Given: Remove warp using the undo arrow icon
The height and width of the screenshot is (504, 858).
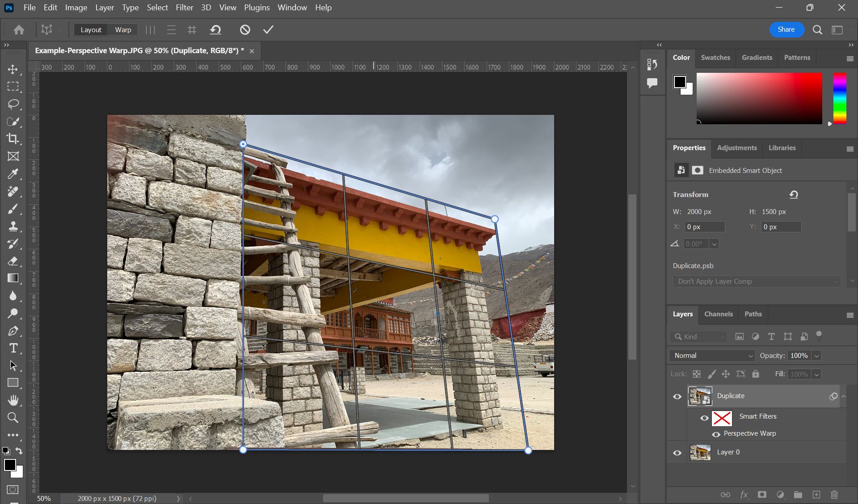Looking at the screenshot, I should [x=215, y=30].
